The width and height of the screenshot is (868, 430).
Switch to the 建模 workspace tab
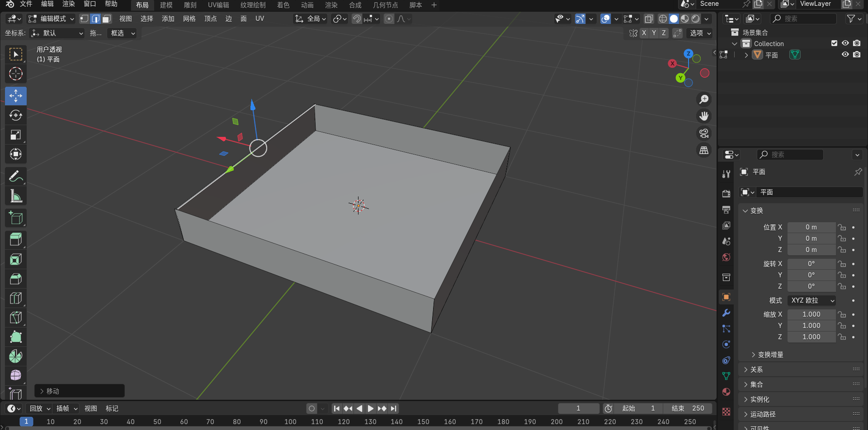point(166,5)
